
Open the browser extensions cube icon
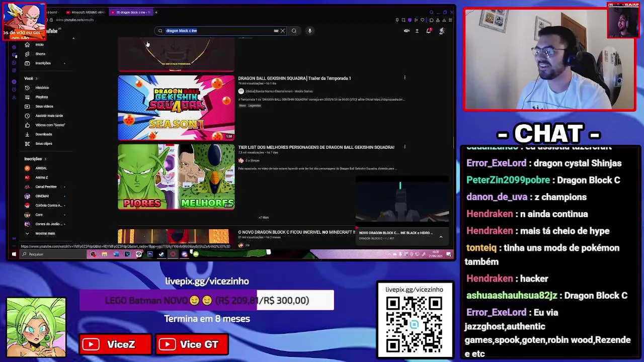pos(431,20)
